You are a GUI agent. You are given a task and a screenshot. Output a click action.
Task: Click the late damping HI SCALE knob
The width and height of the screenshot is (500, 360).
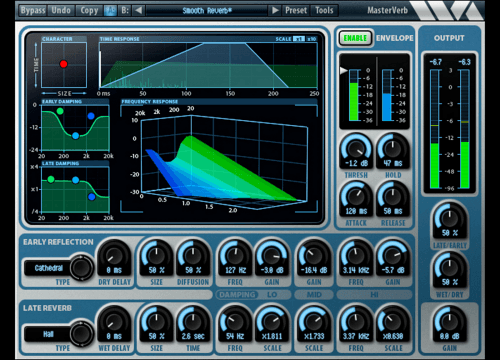click(393, 321)
